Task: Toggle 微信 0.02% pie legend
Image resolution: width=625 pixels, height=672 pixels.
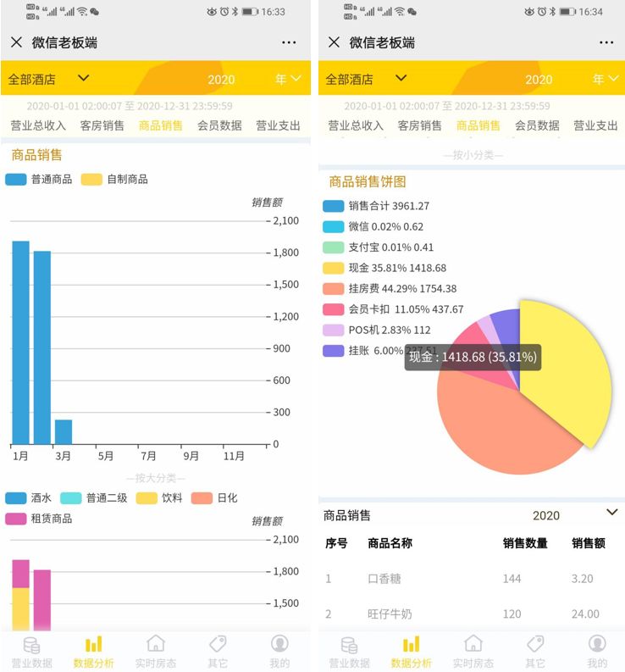Action: click(x=373, y=226)
